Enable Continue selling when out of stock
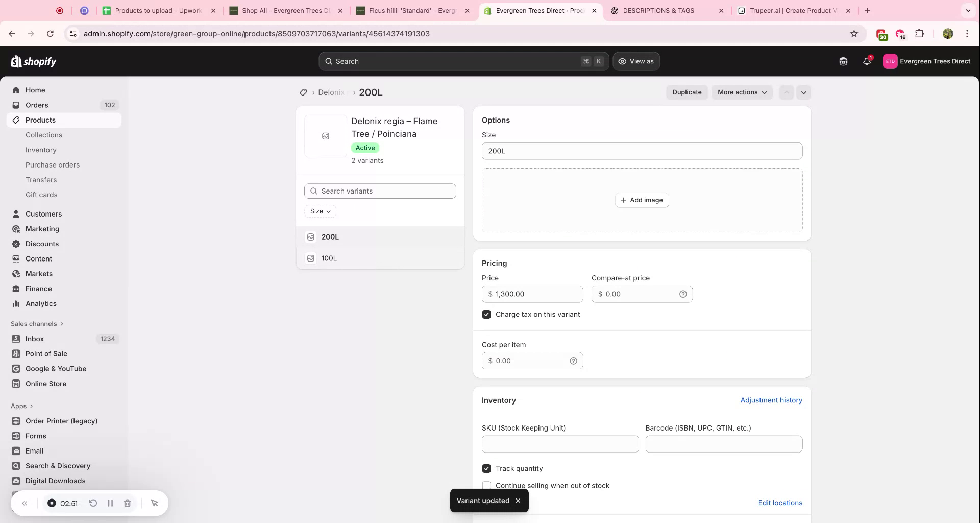Viewport: 980px width, 523px height. pos(486,486)
